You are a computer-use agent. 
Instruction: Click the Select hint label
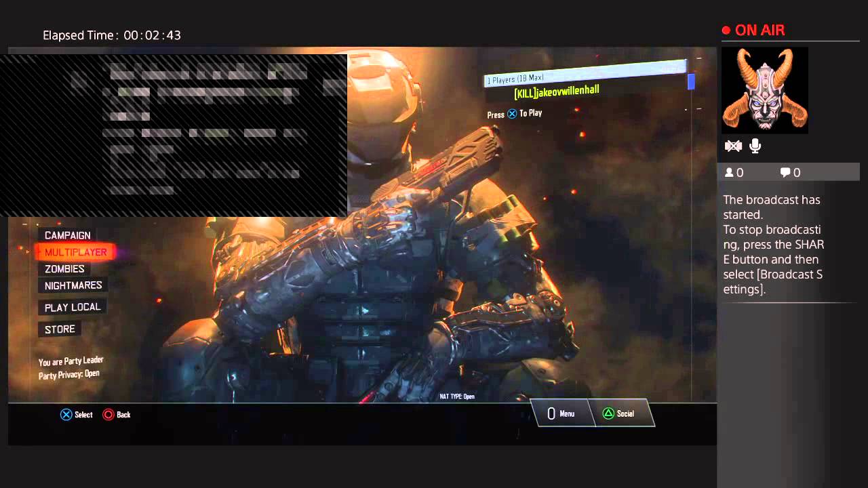coord(83,415)
